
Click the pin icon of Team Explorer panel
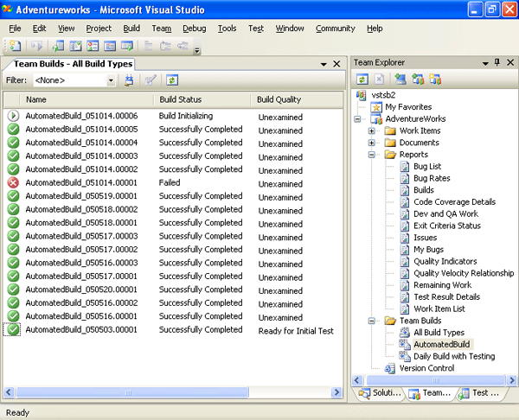[x=497, y=62]
